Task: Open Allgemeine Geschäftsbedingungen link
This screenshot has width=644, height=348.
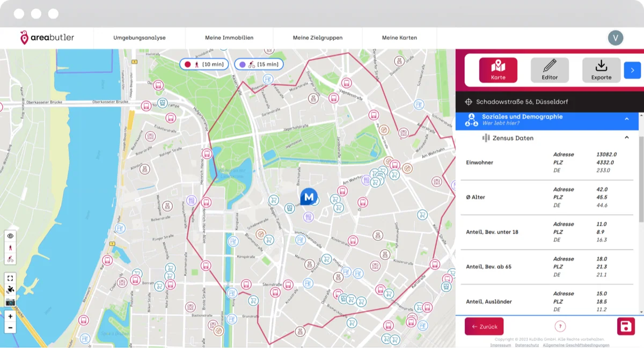Action: [576, 345]
